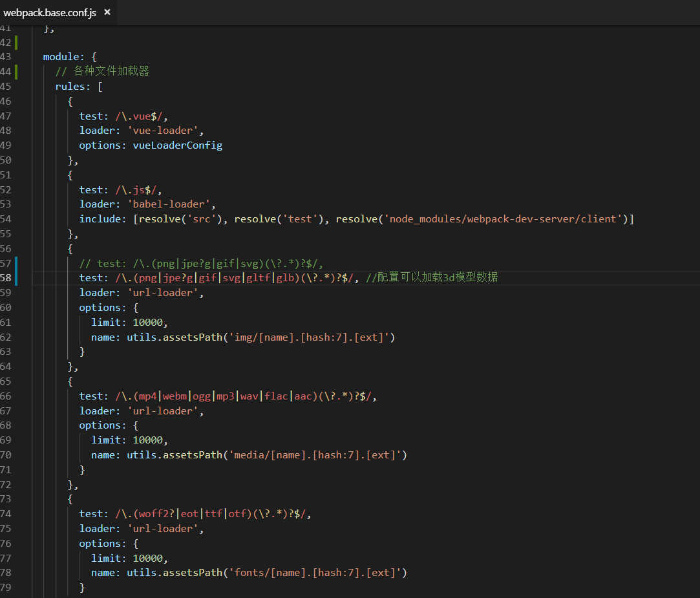
Task: Click utils.assetsPath on line 62
Action: 175,337
